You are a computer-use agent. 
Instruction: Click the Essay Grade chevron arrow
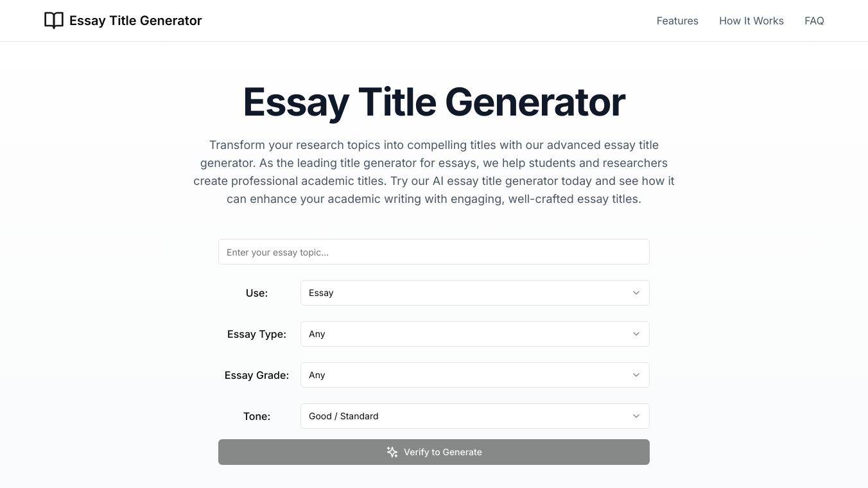tap(636, 375)
